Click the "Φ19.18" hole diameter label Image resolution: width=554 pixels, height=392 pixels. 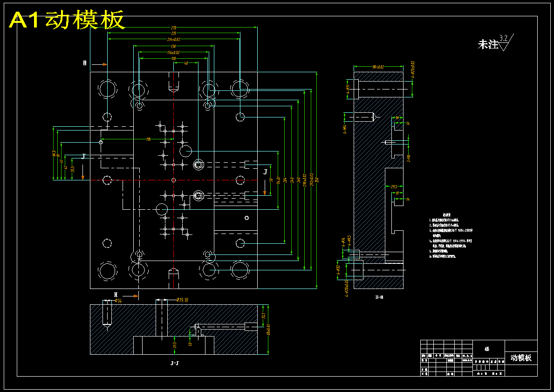(x=182, y=300)
